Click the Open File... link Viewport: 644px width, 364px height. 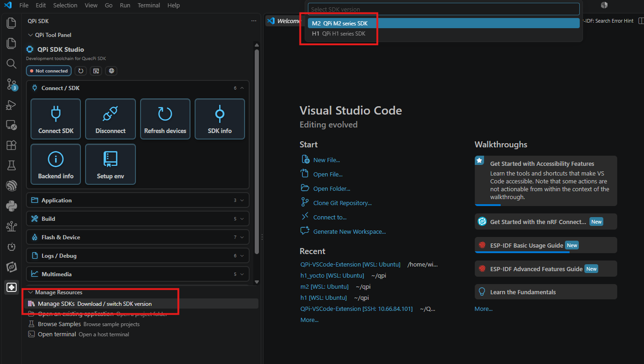tap(328, 175)
